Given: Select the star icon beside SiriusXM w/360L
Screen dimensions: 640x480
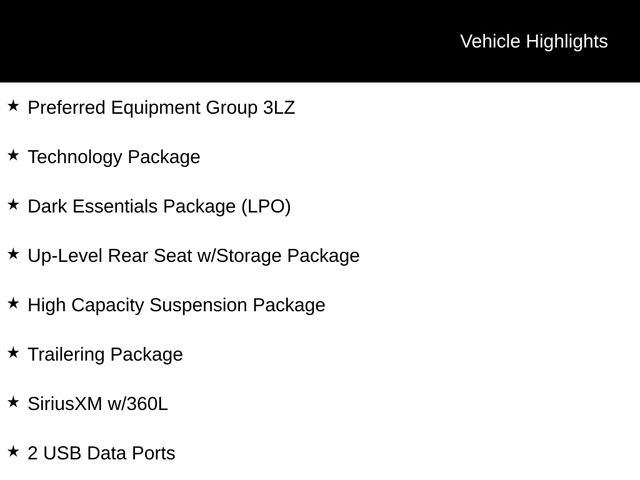Looking at the screenshot, I should (13, 402).
